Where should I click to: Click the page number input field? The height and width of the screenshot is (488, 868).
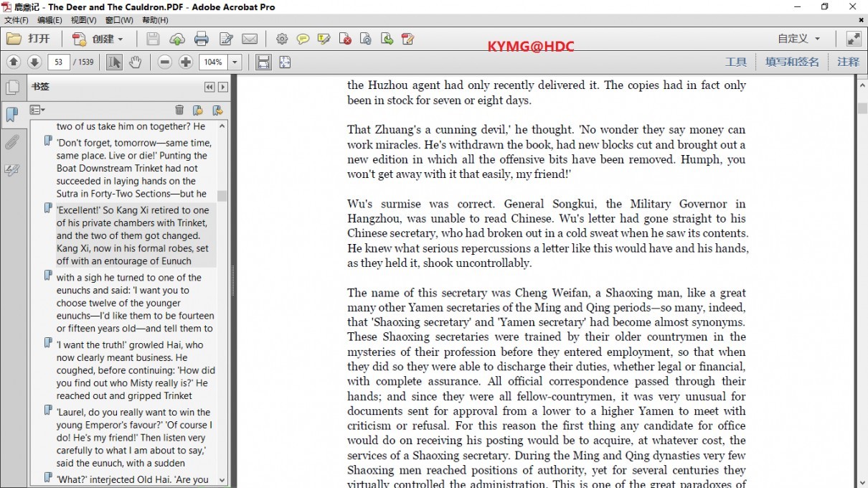coord(58,62)
